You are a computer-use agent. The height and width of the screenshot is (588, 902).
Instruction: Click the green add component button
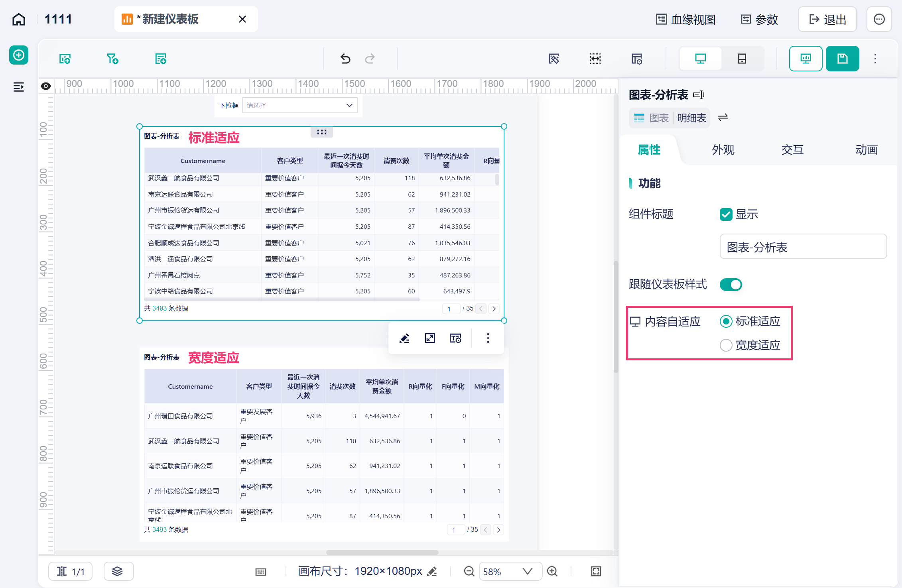coord(19,55)
